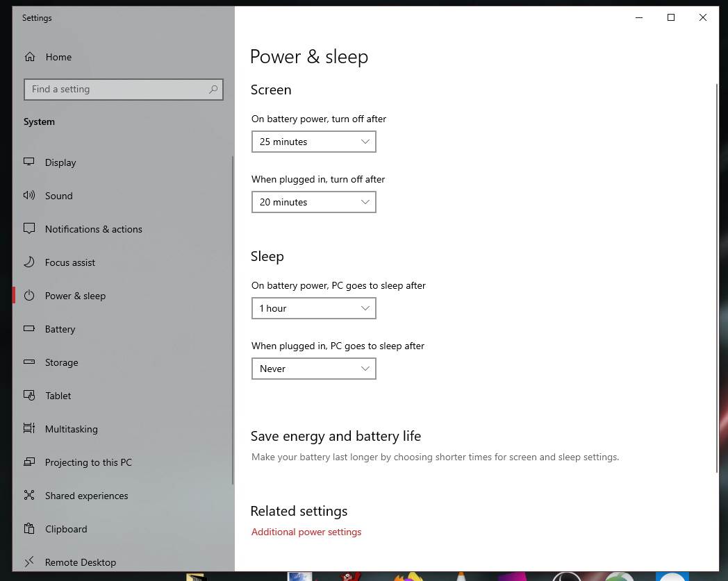Open the plugged-in sleep dropdown set to Never
The height and width of the screenshot is (581, 728).
313,369
